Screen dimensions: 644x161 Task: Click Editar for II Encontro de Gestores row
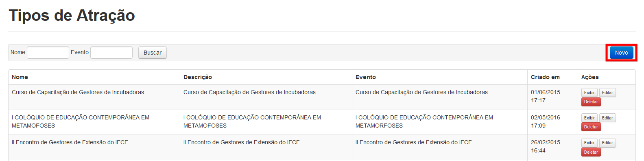pyautogui.click(x=607, y=143)
